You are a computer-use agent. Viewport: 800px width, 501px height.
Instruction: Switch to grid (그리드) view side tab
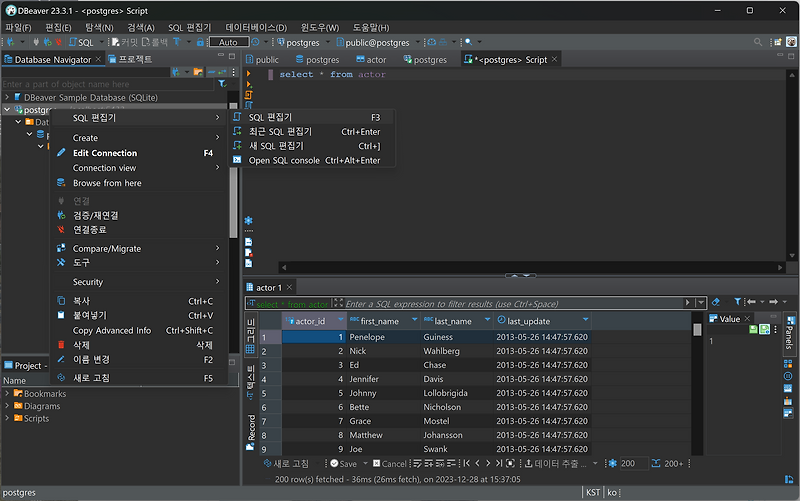pyautogui.click(x=251, y=335)
